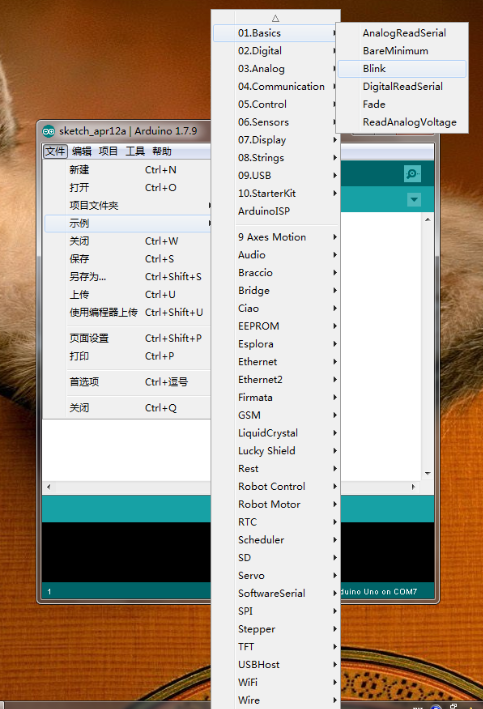Expand the Lucky Shield examples
Screen dimensions: 483x709
(275, 451)
